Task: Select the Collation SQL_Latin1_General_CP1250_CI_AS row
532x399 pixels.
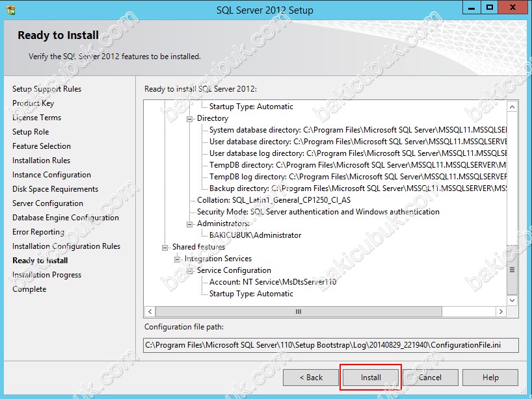Action: (274, 200)
